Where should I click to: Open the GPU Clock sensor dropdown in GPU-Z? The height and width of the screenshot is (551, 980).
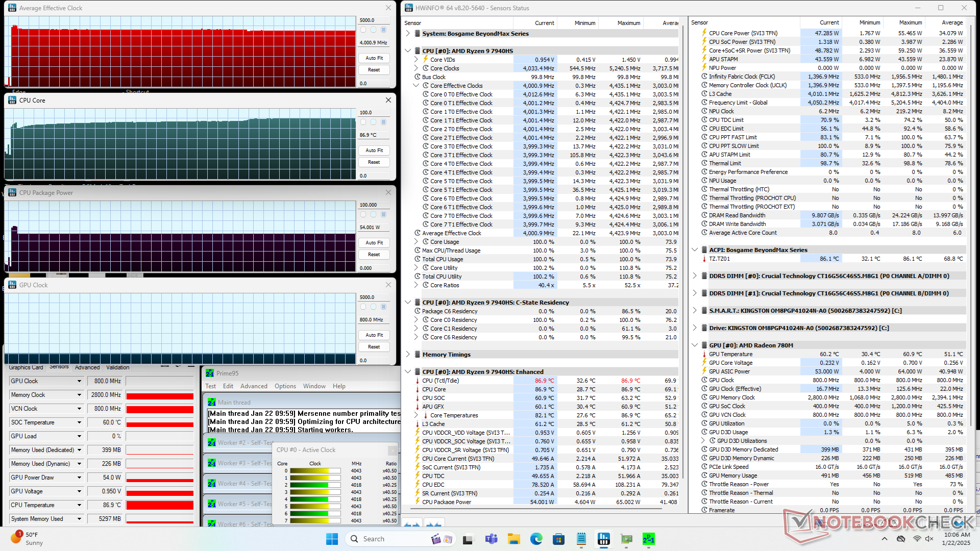point(79,381)
